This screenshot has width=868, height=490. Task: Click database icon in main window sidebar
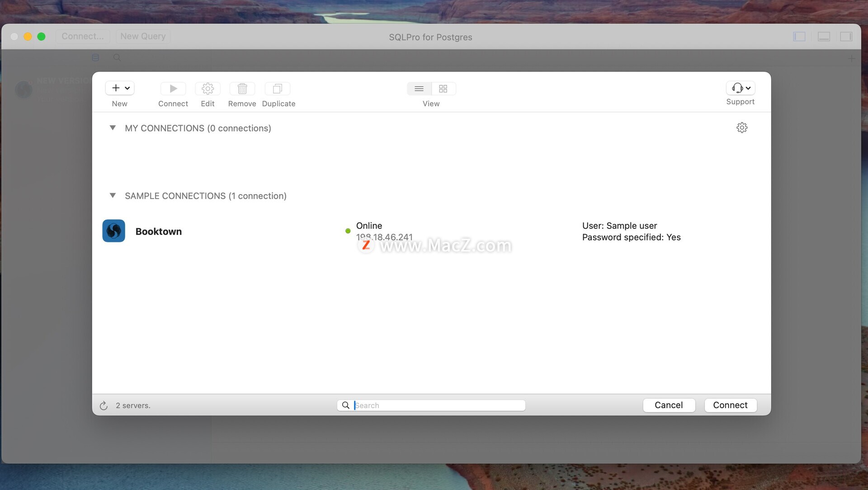tap(95, 57)
